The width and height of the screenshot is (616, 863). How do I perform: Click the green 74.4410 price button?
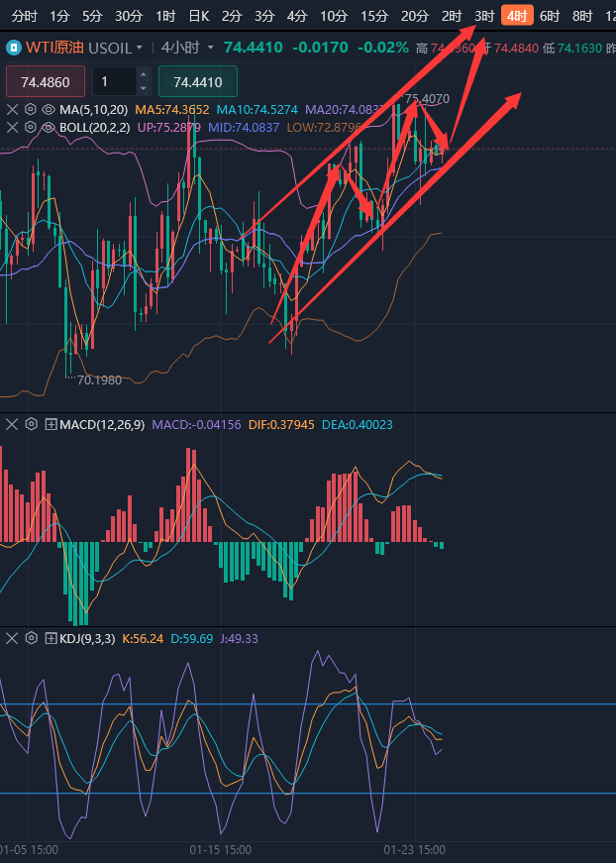point(198,81)
